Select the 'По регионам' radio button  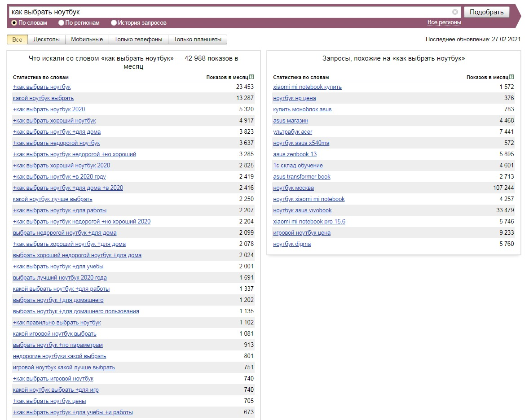61,22
